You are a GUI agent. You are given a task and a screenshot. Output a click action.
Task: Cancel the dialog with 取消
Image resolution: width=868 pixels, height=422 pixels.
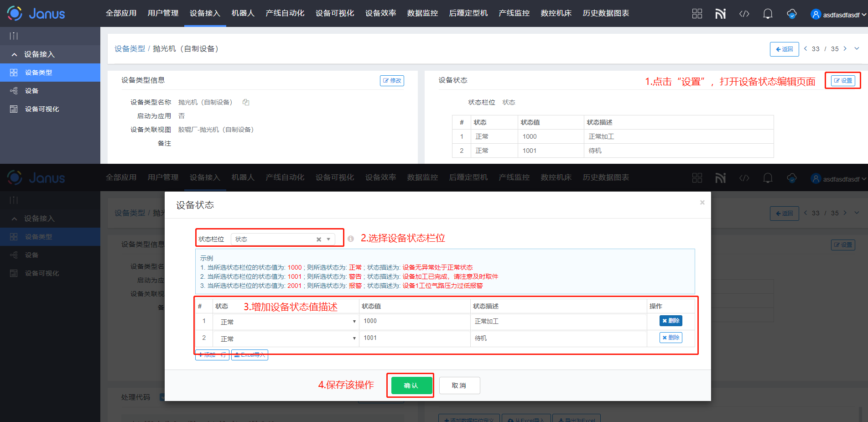(459, 386)
